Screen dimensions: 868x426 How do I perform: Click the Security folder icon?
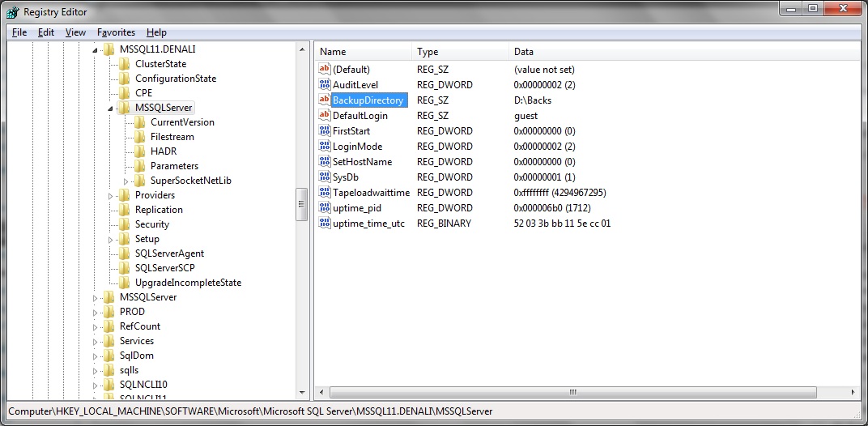124,224
